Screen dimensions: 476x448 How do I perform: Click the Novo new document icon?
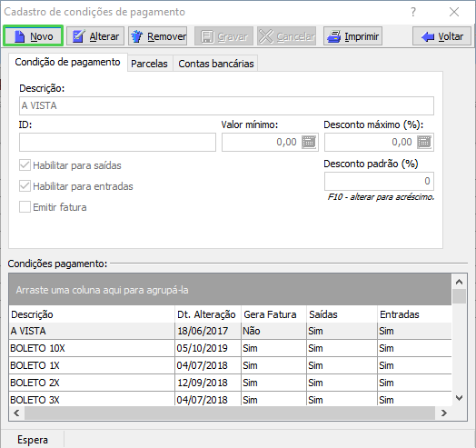pos(20,36)
